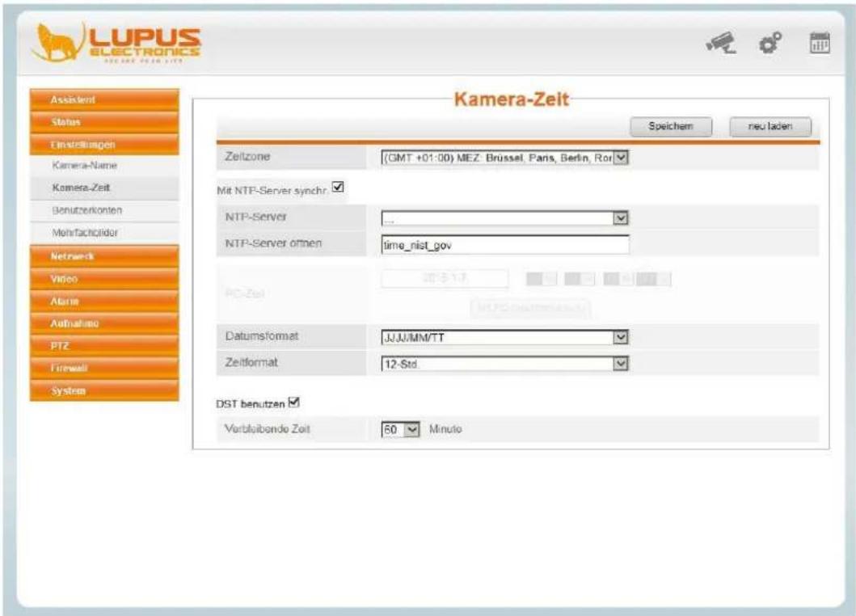Open the System menu
856x616 pixels.
coord(104,391)
